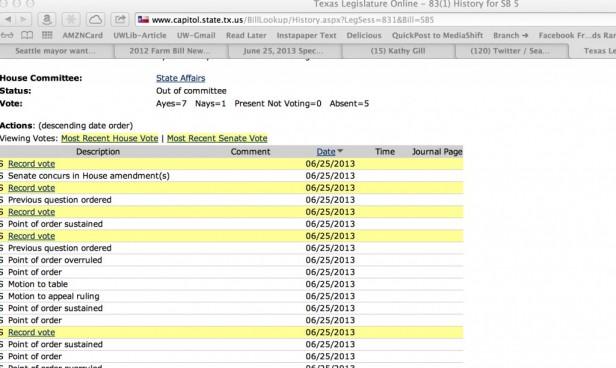The height and width of the screenshot is (368, 616).
Task: Select the Present Not Voting=0 text
Action: (x=278, y=104)
